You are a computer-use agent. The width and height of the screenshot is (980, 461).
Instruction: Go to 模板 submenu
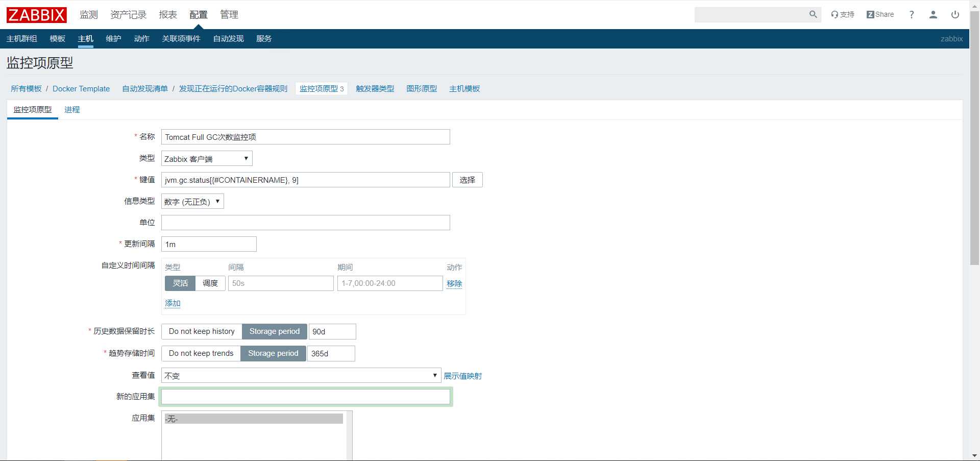click(58, 39)
